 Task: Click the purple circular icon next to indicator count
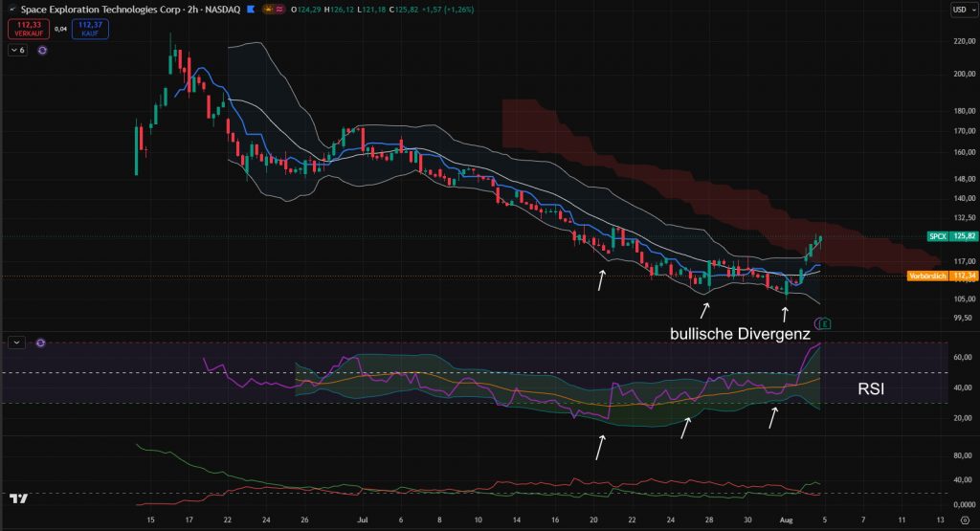(x=42, y=50)
